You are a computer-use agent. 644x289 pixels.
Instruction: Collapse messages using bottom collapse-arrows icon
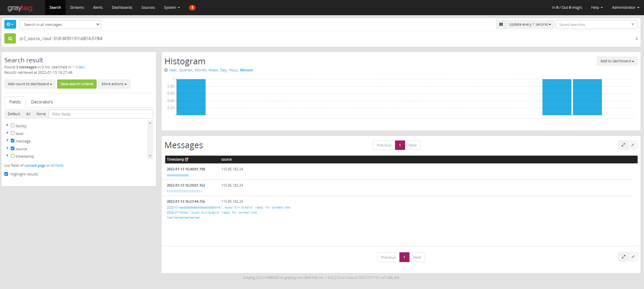[x=633, y=257]
